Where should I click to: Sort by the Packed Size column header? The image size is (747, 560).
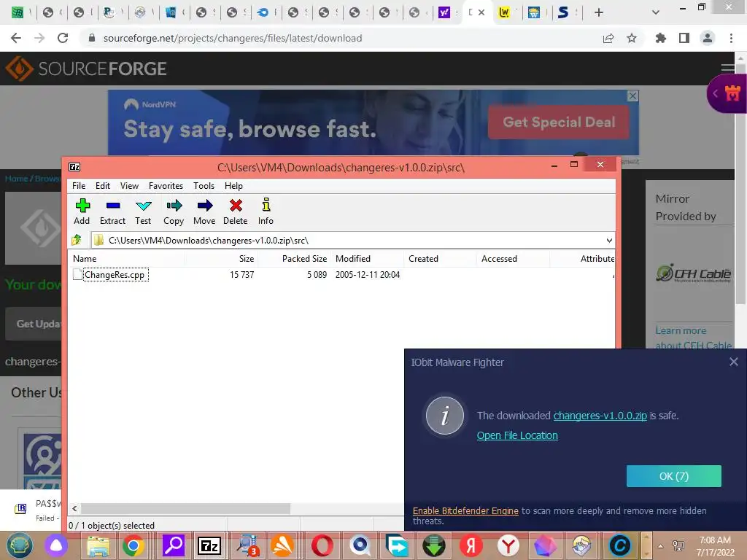pyautogui.click(x=295, y=259)
